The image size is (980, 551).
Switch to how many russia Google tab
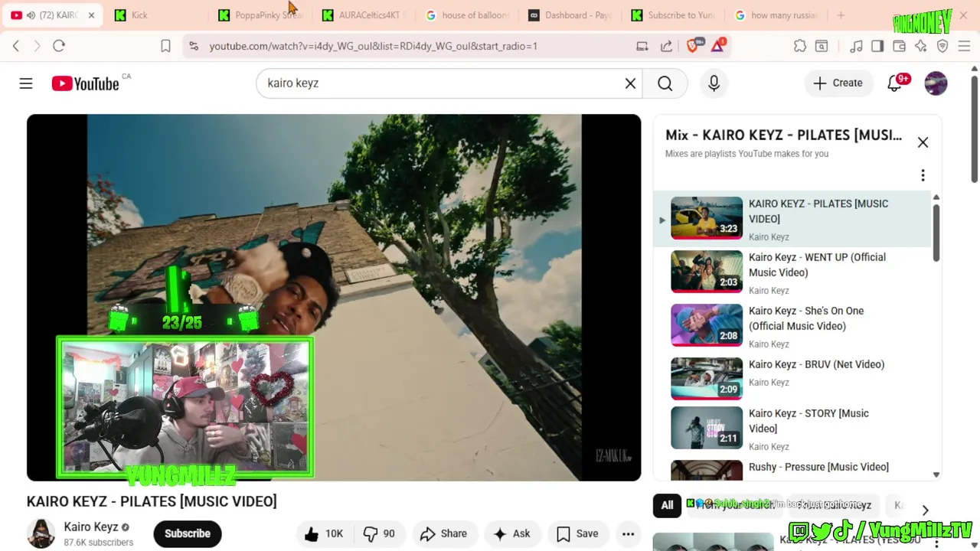(x=778, y=15)
